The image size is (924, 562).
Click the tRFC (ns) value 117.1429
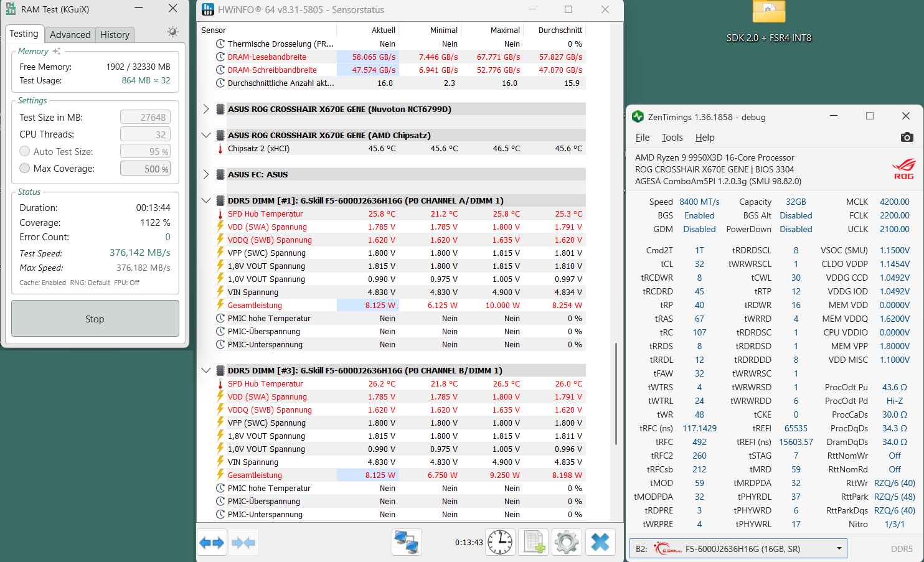tap(699, 428)
